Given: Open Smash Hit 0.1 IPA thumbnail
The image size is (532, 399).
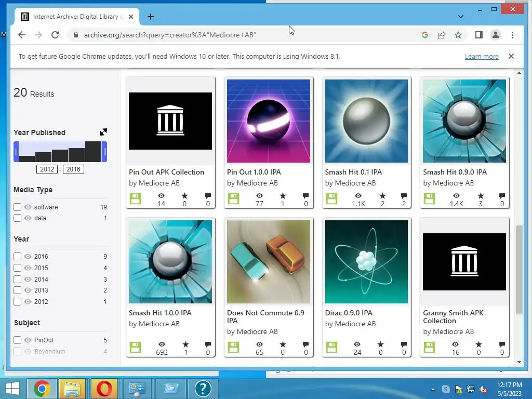Looking at the screenshot, I should (x=366, y=121).
